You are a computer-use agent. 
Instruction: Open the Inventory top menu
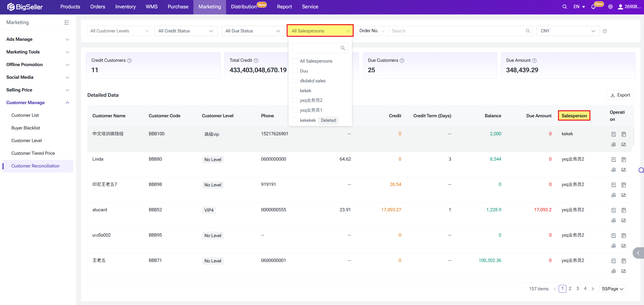click(125, 7)
